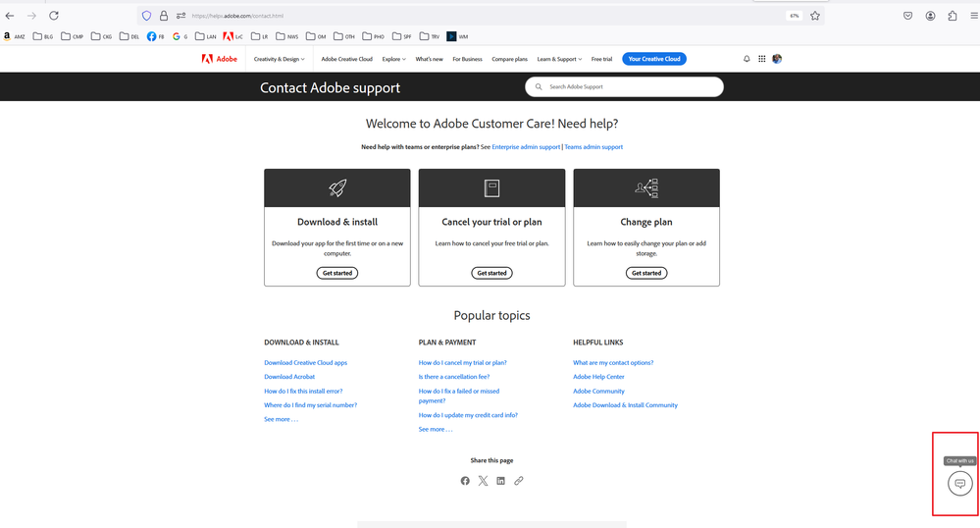Open Adobe Creative Cloud nav item
The width and height of the screenshot is (980, 528).
click(347, 59)
